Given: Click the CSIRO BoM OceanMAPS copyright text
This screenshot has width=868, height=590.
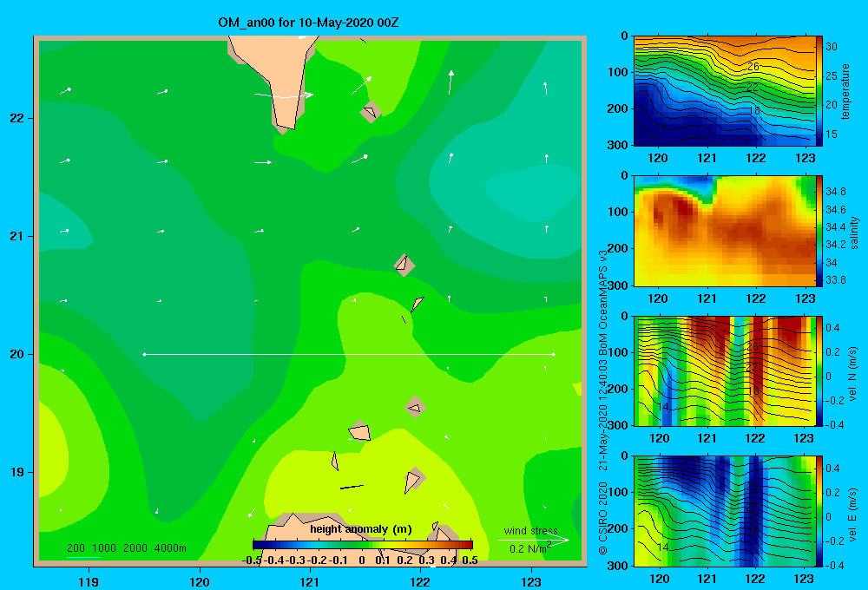Looking at the screenshot, I should point(603,401).
